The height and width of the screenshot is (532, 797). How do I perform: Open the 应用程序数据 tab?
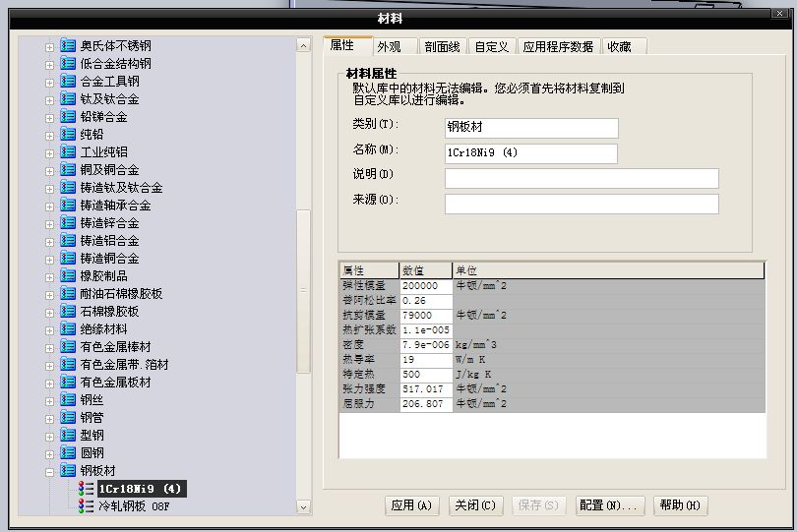(559, 47)
